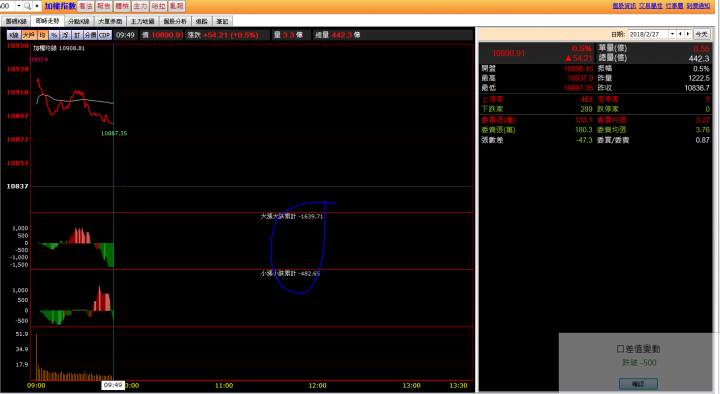Viewport: 720px width, 394px height.
Task: Toggle the K線 chart button
Action: click(x=14, y=35)
